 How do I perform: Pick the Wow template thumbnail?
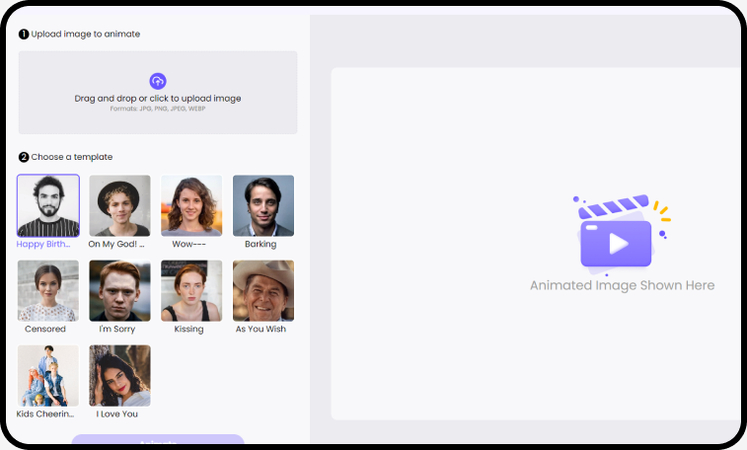(x=192, y=206)
